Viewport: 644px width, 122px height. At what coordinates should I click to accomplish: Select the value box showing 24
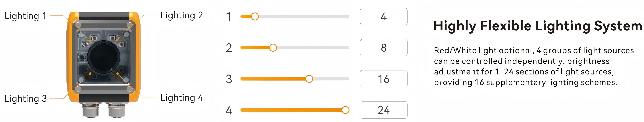(x=384, y=110)
